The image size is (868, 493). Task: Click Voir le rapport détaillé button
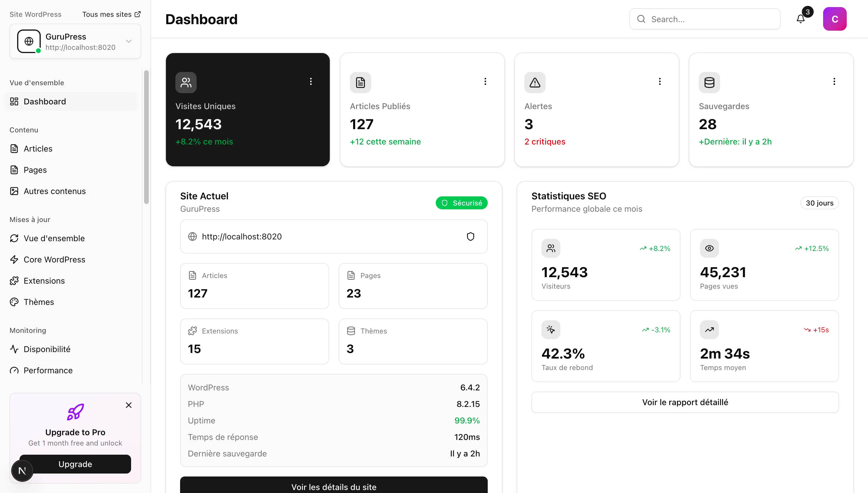685,402
